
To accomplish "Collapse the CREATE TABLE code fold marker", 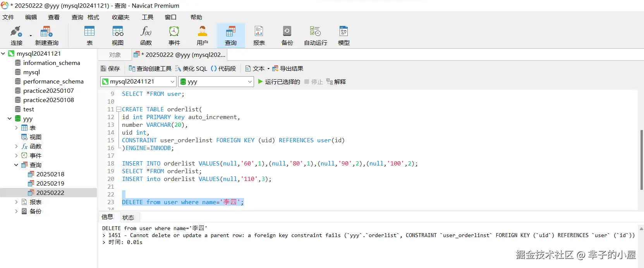I will coord(118,109).
